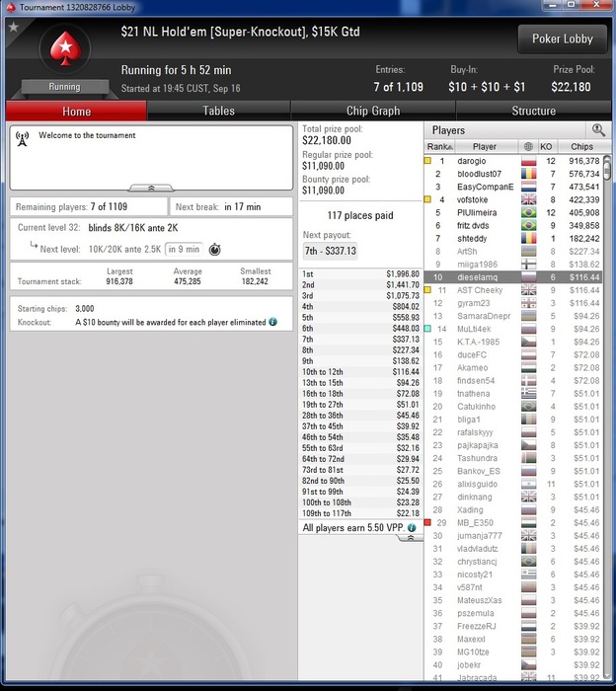Sort by KO column header
616x691 pixels.
pyautogui.click(x=546, y=146)
